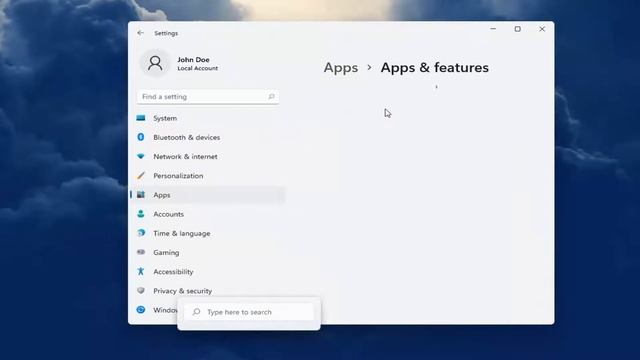Screen dimensions: 640x360
Task: Click the John Doe profile avatar
Action: point(155,63)
